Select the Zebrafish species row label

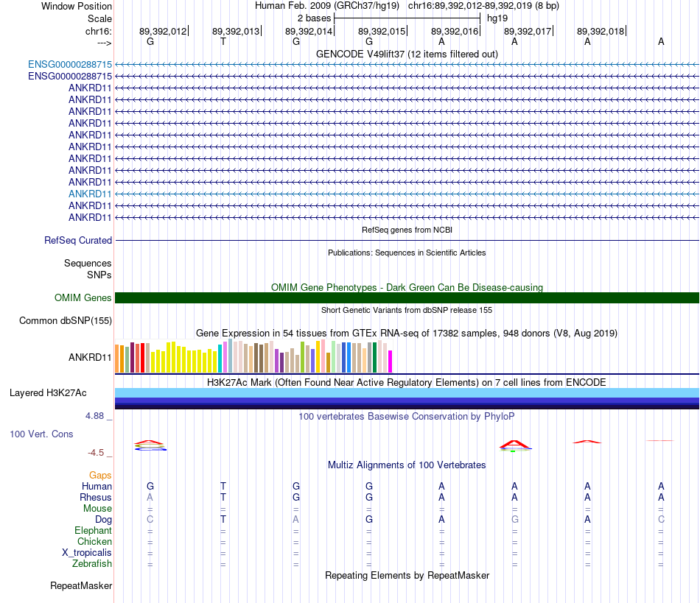click(x=92, y=564)
